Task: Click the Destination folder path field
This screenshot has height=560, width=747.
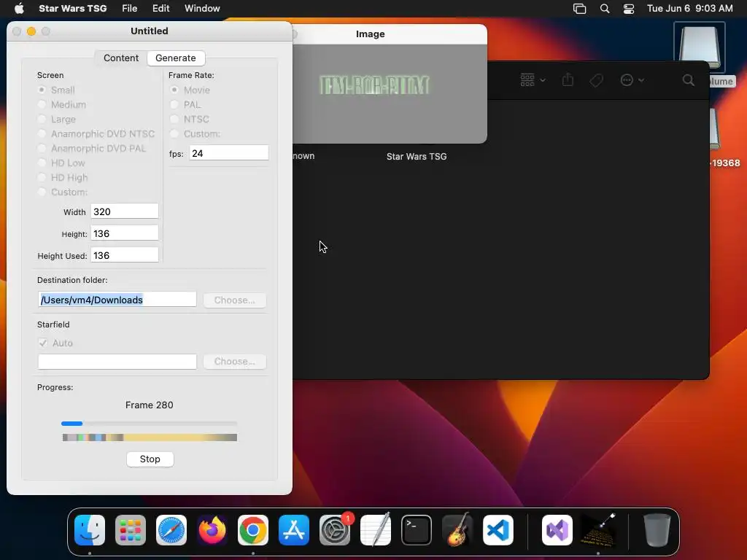Action: pyautogui.click(x=117, y=300)
